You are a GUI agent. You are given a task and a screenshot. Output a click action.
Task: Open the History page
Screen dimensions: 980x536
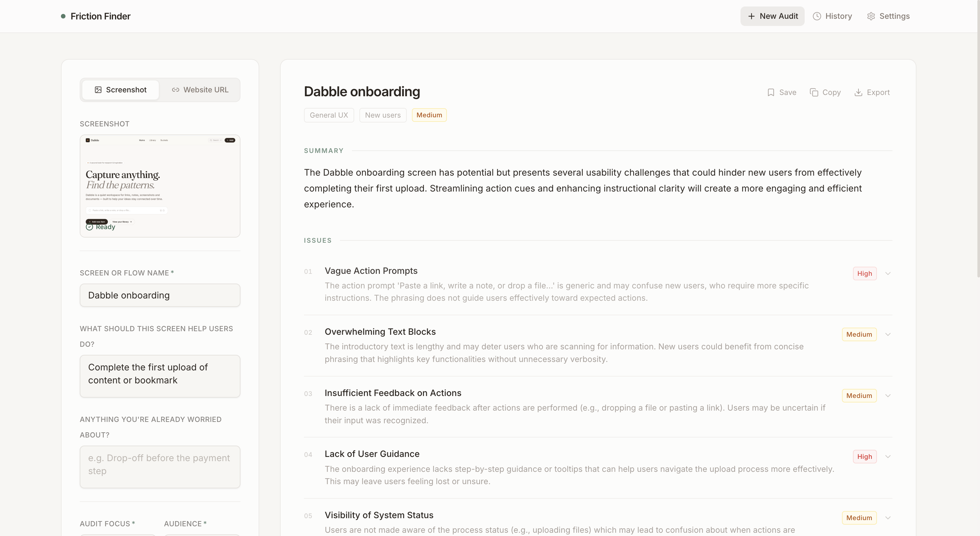[x=833, y=16]
